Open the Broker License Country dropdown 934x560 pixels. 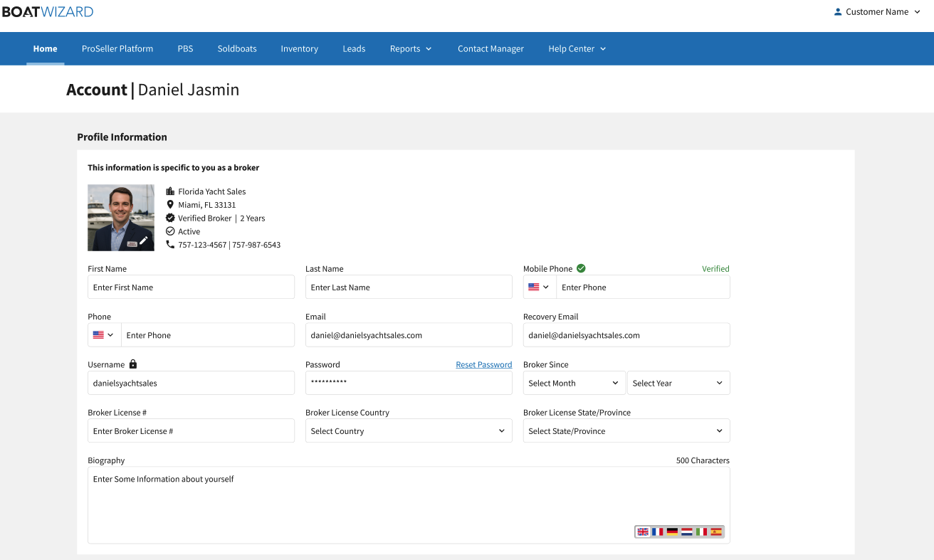[409, 430]
